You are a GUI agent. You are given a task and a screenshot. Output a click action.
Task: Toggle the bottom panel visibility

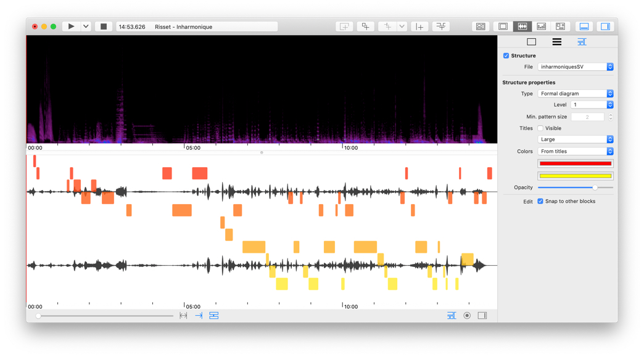(x=584, y=27)
